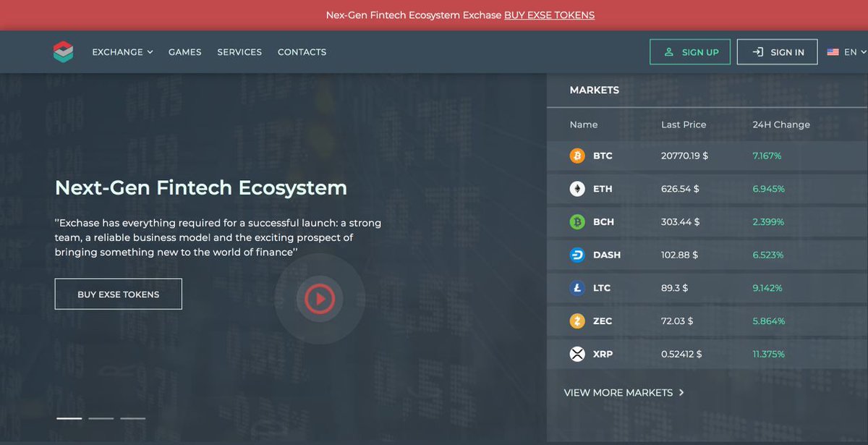Click the ZEC market name

[603, 321]
